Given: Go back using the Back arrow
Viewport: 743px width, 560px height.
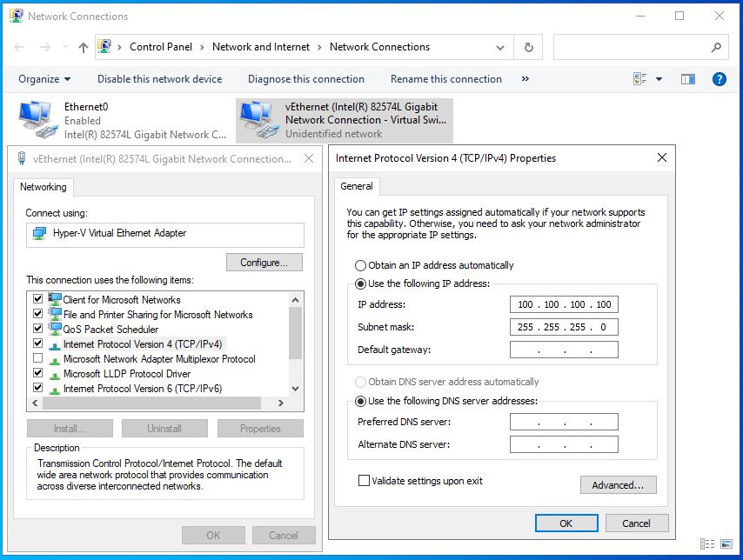Looking at the screenshot, I should coord(19,47).
